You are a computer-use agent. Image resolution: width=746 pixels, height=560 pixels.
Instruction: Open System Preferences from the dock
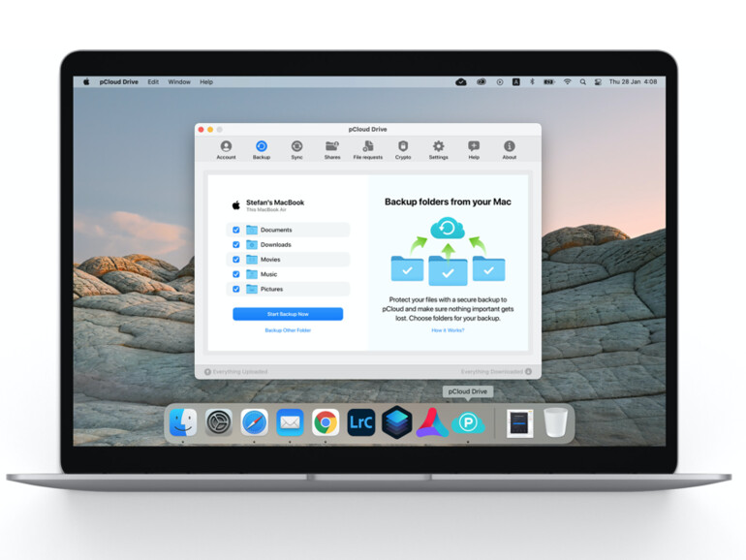[219, 422]
